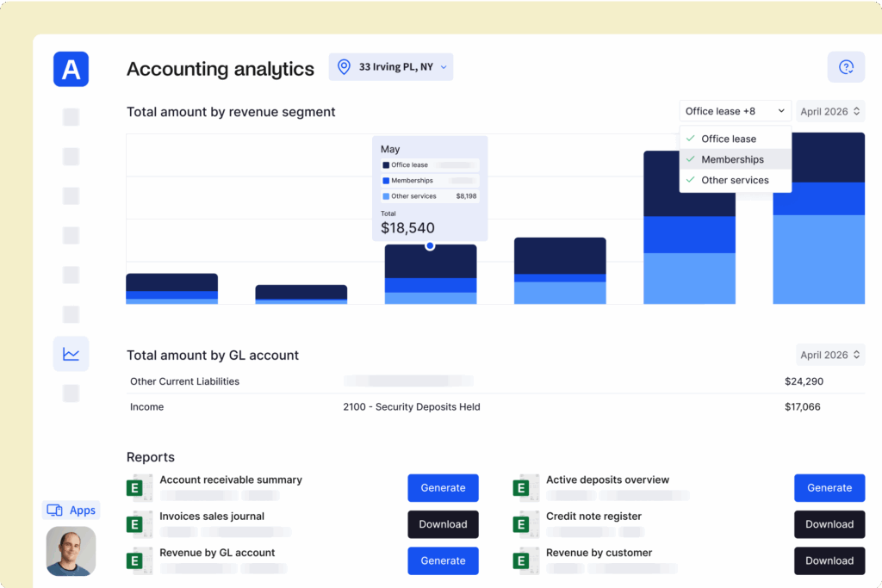Click the blue A app logo
The height and width of the screenshot is (588, 882).
[x=71, y=69]
